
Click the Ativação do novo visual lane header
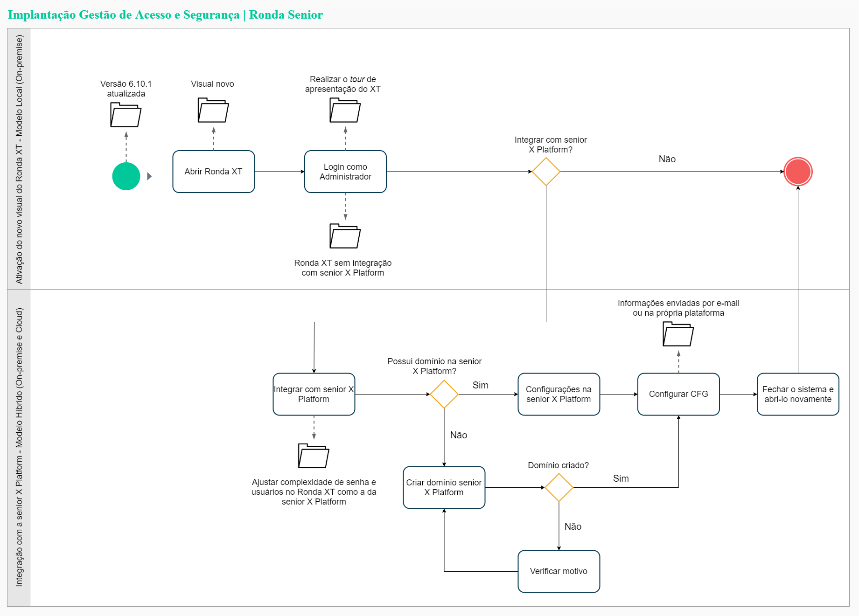pyautogui.click(x=19, y=159)
